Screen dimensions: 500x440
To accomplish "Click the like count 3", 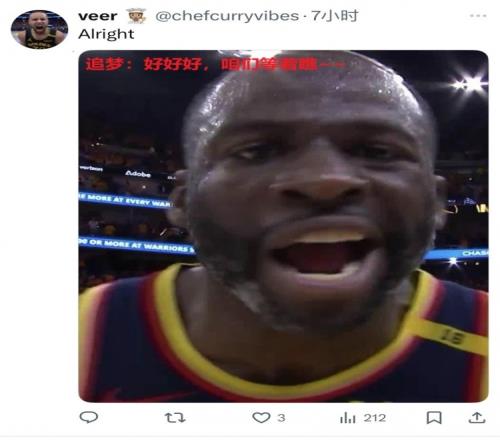I will [x=281, y=418].
